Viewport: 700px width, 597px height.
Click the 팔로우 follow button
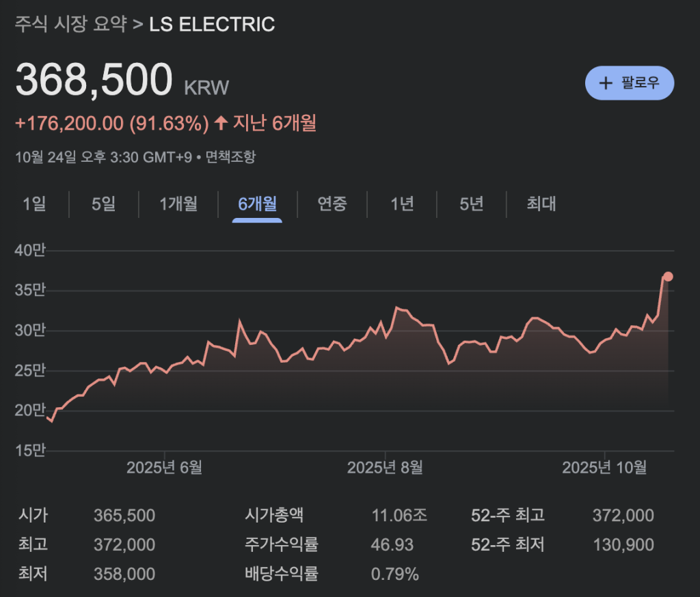[630, 83]
